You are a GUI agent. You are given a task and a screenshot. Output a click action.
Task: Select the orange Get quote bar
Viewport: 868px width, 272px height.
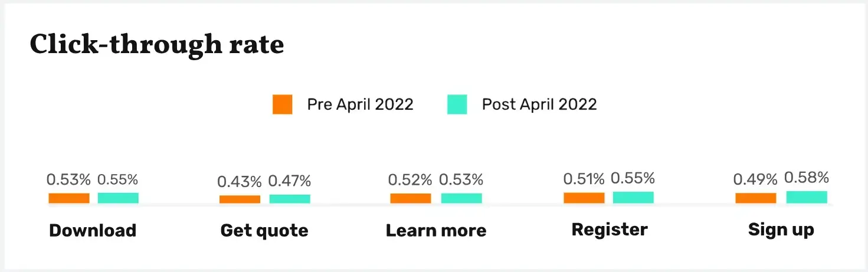point(240,199)
